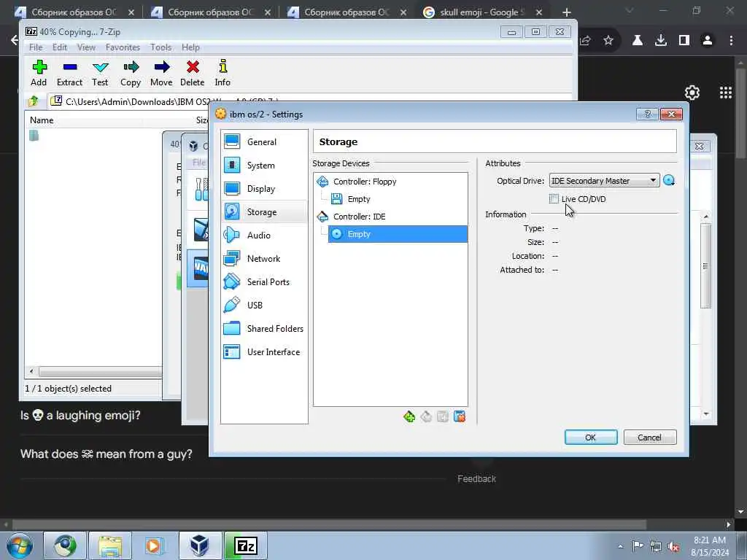This screenshot has height=560, width=747.
Task: Open clock showing 8:21 AM
Action: point(709,546)
